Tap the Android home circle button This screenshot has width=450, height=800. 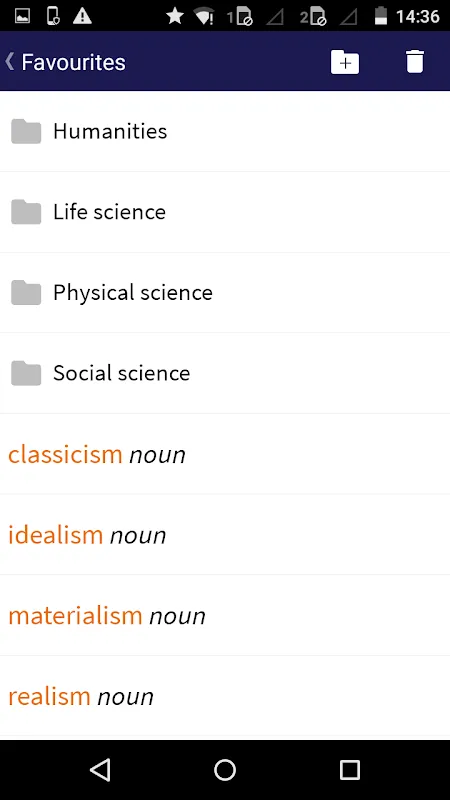click(225, 770)
